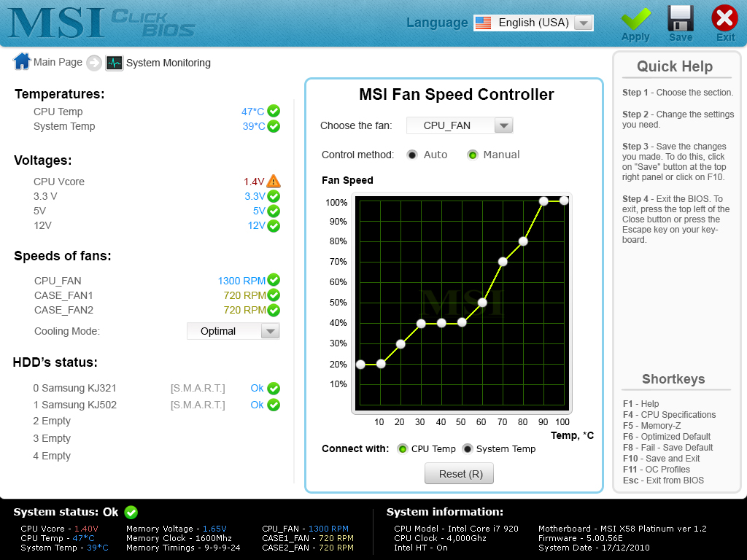Click the 12V green check icon

(x=274, y=226)
